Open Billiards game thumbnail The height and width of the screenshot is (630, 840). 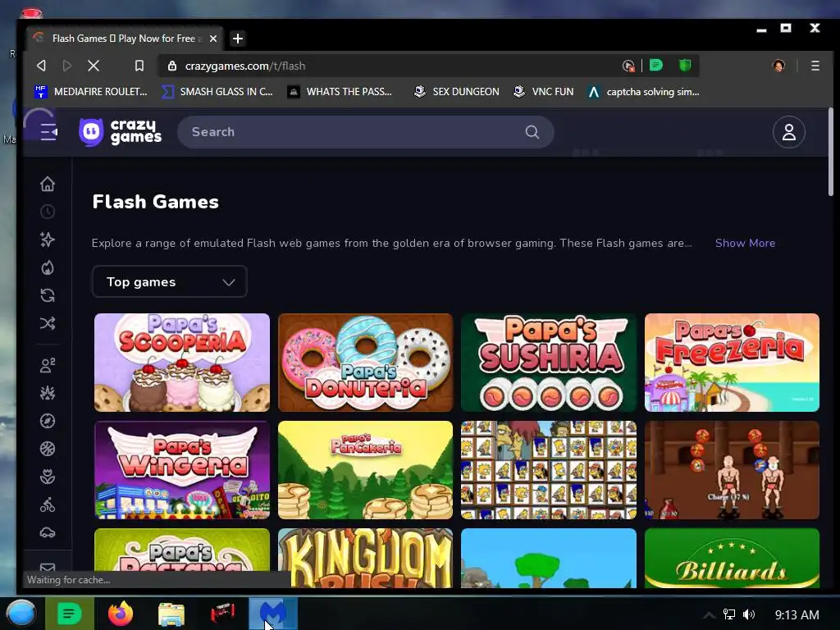[732, 558]
